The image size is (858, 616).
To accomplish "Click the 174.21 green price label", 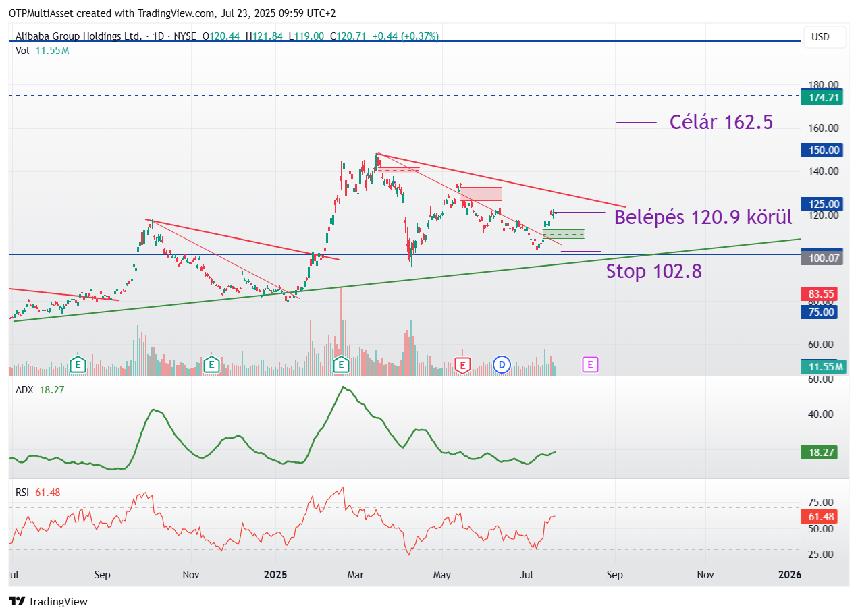I will point(819,98).
